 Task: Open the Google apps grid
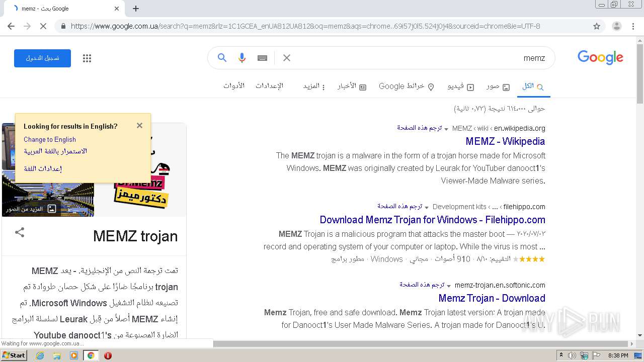(87, 58)
